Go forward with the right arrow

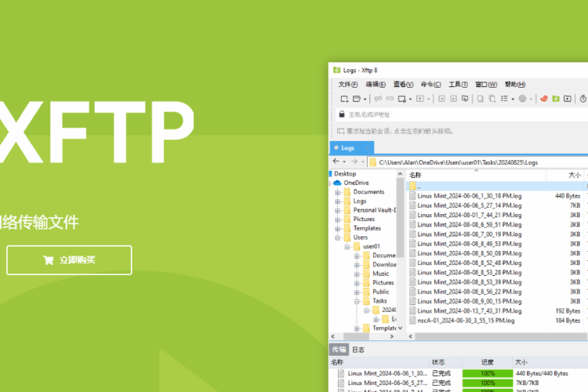click(x=354, y=162)
